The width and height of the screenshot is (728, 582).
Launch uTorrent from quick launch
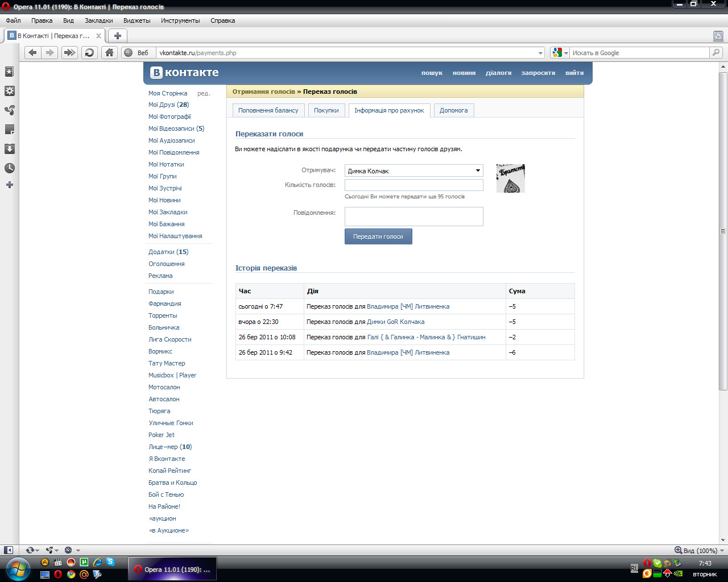coord(84,562)
